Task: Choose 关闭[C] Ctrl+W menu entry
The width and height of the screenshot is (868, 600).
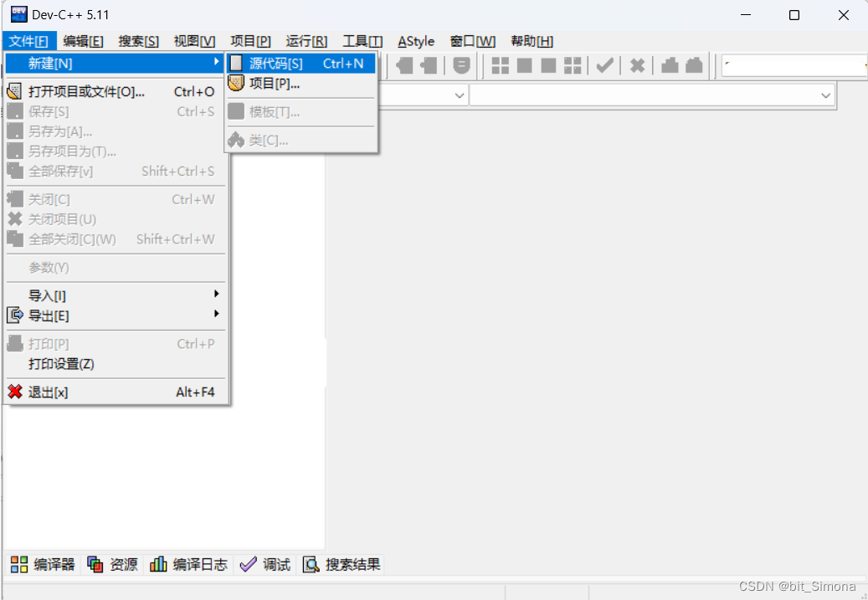Action: pyautogui.click(x=116, y=199)
